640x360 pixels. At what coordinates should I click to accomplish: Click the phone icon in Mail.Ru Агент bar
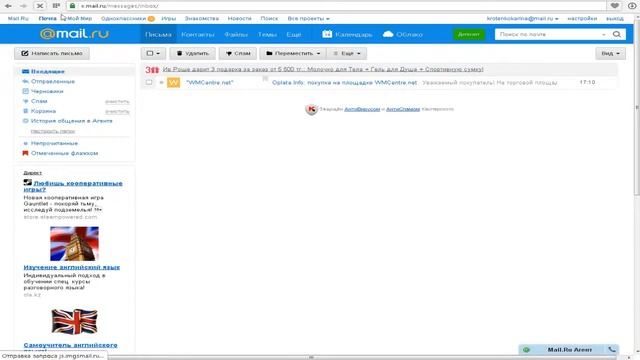[612, 349]
